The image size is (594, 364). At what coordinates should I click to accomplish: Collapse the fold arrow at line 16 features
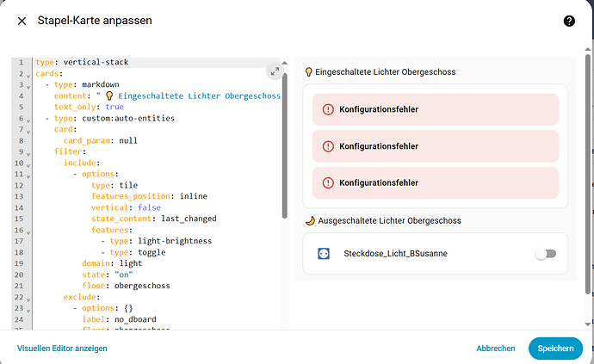[x=28, y=231]
